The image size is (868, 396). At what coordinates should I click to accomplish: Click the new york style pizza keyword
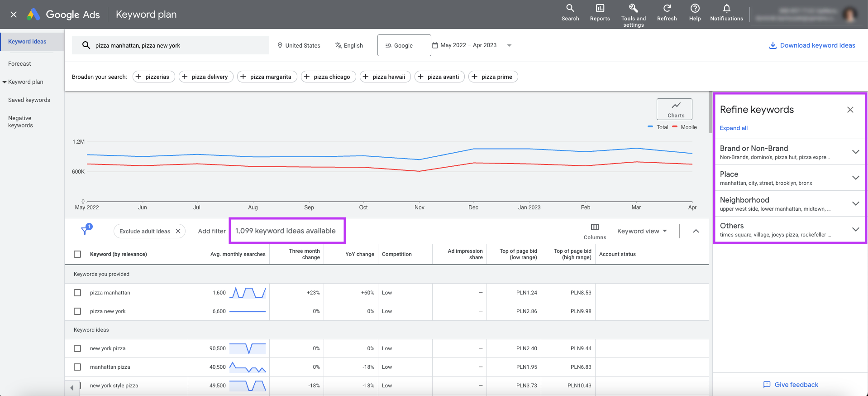pyautogui.click(x=114, y=386)
